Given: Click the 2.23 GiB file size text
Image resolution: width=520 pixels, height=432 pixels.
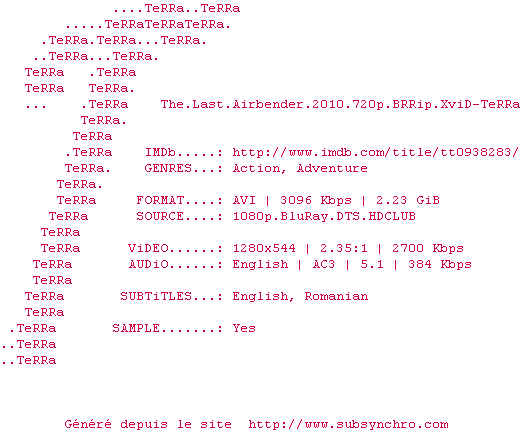Looking at the screenshot, I should click(x=408, y=200).
